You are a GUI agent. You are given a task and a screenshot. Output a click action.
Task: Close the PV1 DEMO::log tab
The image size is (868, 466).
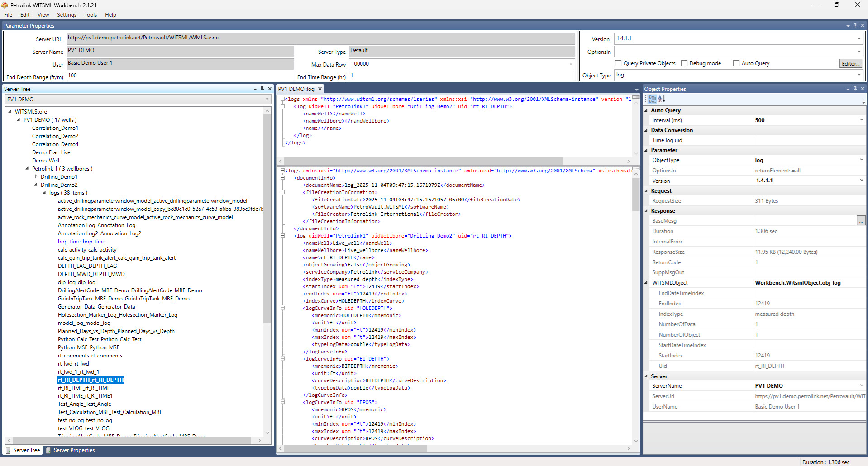[320, 89]
